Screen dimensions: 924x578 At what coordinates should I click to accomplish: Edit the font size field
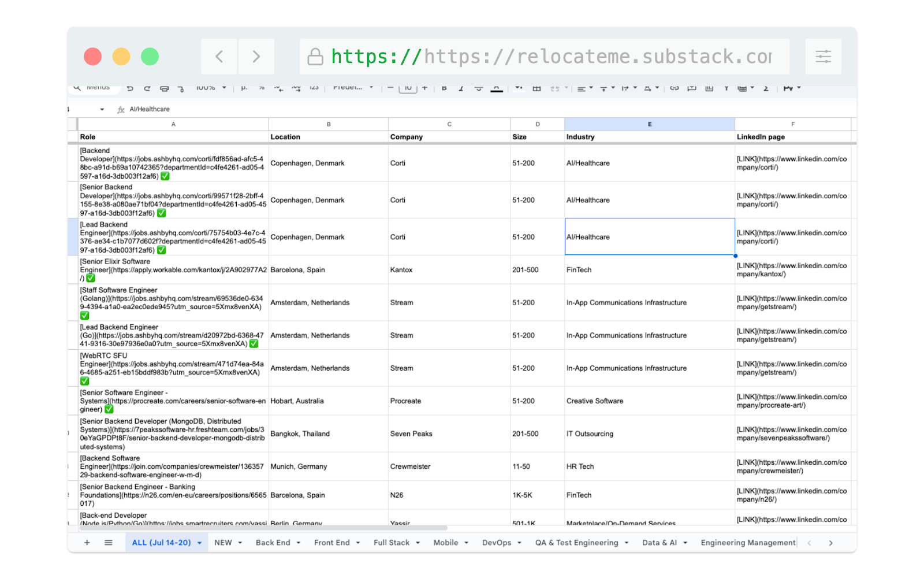[408, 88]
